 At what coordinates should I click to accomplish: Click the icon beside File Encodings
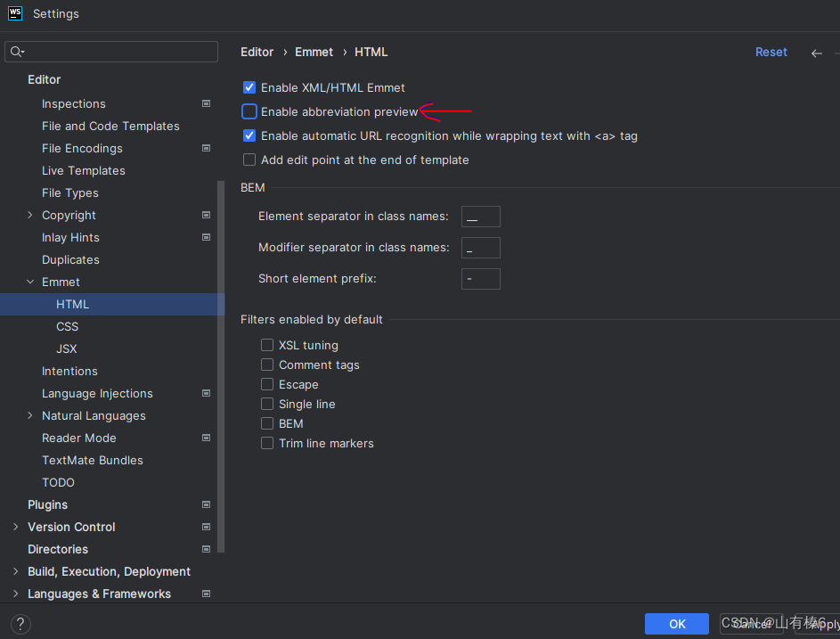pos(206,148)
